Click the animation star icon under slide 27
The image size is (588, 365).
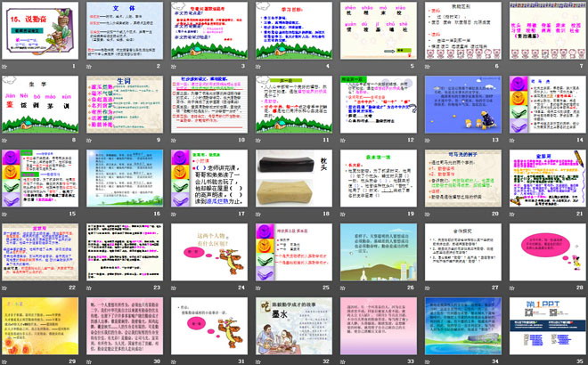coord(428,288)
